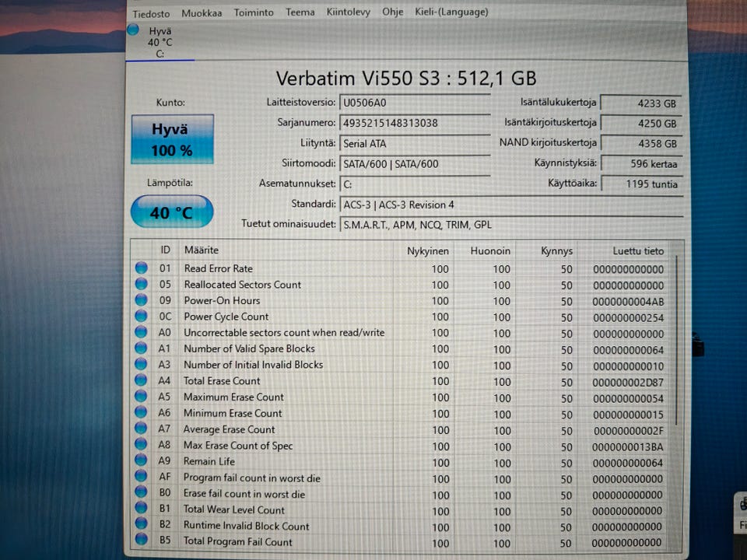Select the Average Erase Count attribute text

[229, 429]
